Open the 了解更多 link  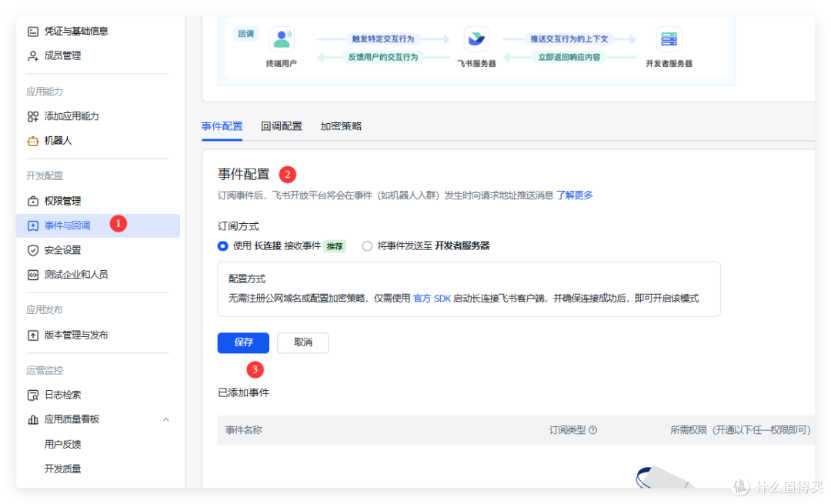point(575,195)
